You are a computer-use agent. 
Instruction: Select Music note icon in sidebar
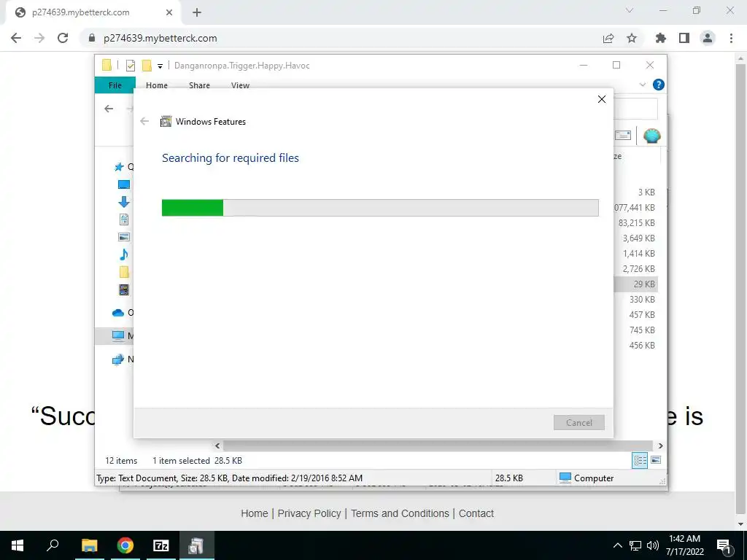pos(124,254)
